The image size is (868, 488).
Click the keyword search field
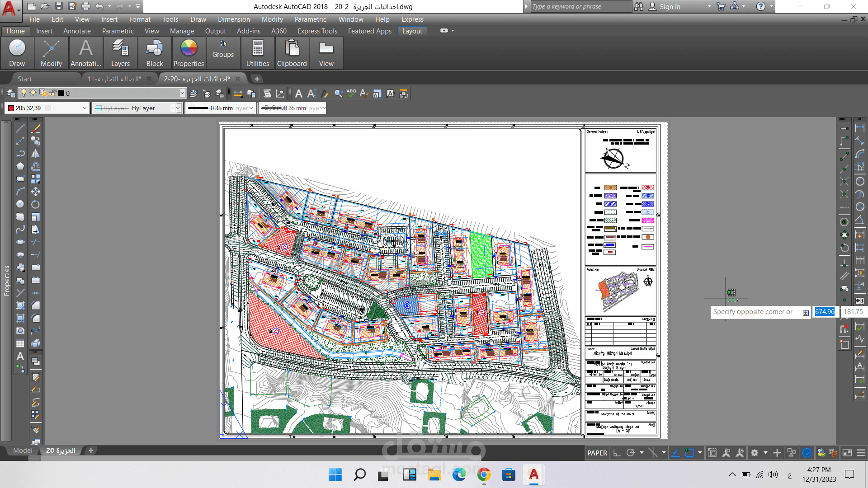pyautogui.click(x=581, y=6)
